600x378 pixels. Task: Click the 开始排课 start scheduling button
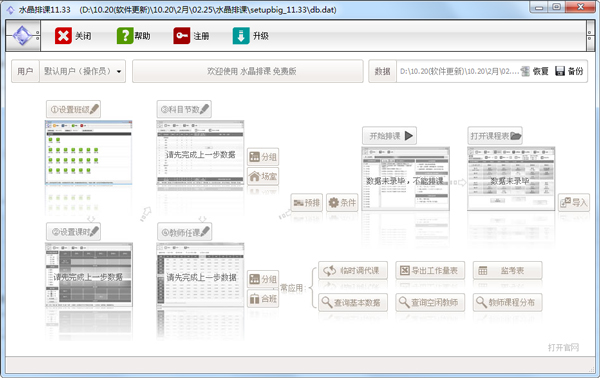coord(390,136)
